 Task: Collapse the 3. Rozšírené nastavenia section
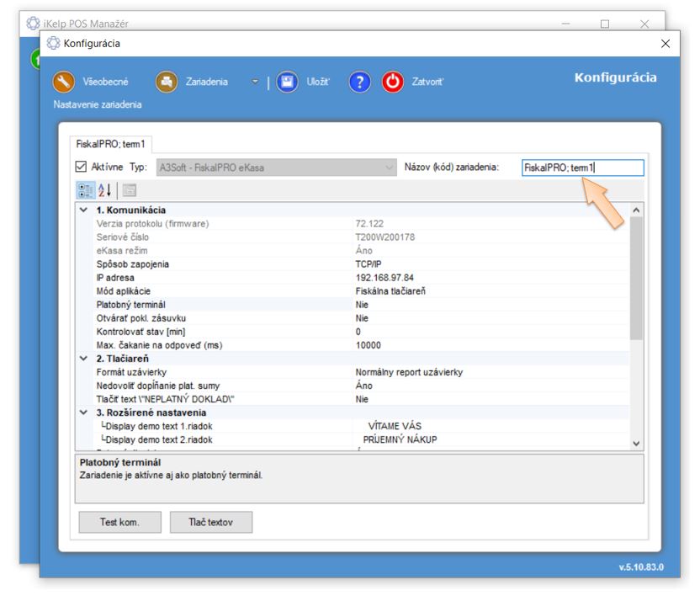tap(82, 412)
